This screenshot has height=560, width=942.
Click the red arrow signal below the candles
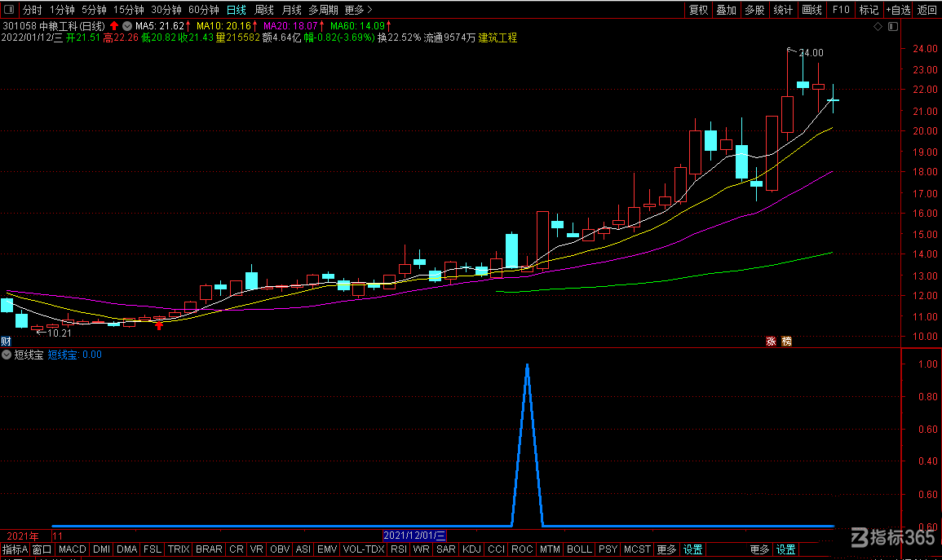158,325
